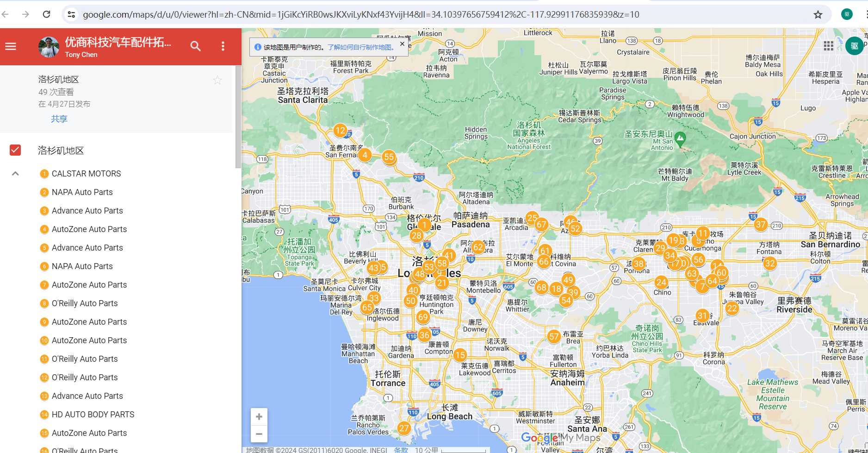Viewport: 868px width, 453px height.
Task: Click the zoom out minus button
Action: tap(259, 434)
